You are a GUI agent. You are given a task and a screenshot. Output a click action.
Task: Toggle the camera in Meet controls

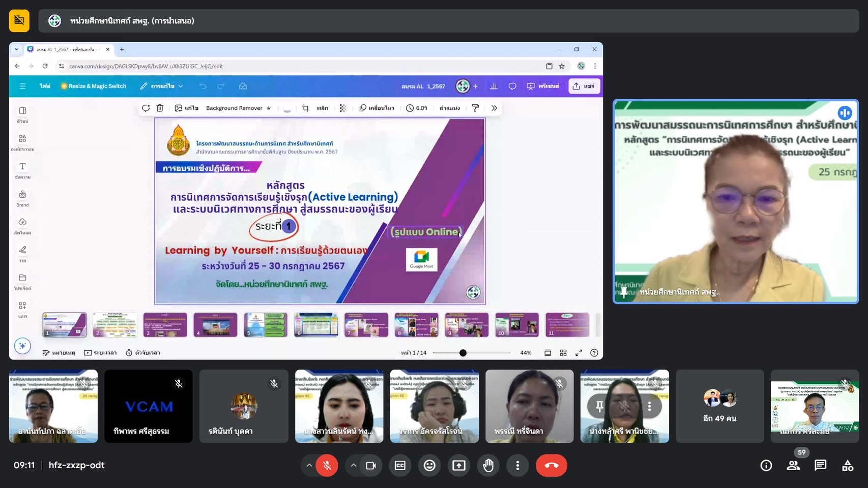coord(371,465)
